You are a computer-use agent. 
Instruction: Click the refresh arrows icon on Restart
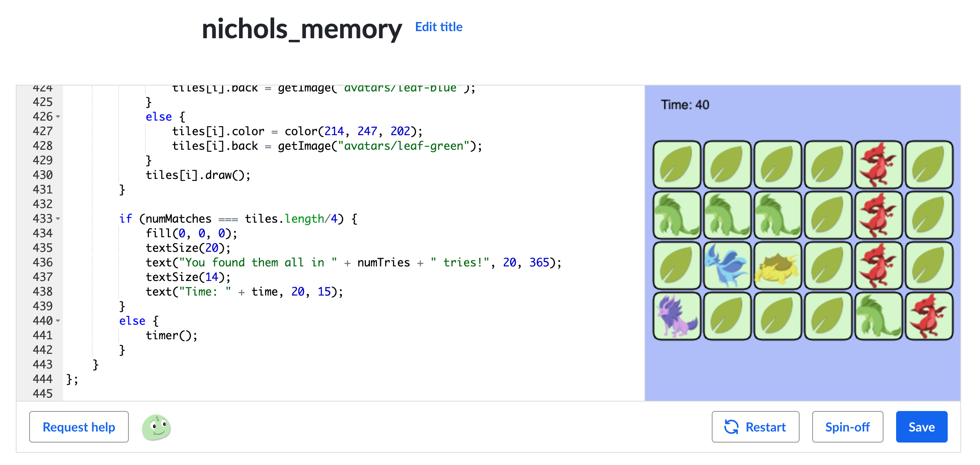coord(731,427)
